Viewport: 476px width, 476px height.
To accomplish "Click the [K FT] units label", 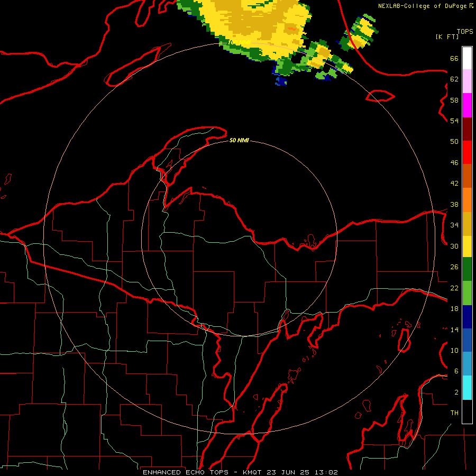I will 447,36.
